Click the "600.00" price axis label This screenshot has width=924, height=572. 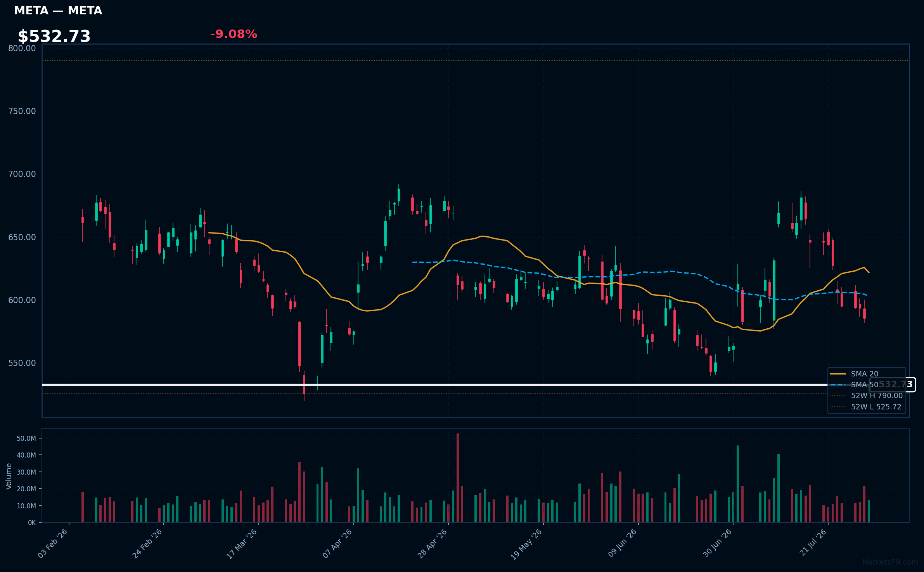pos(22,300)
